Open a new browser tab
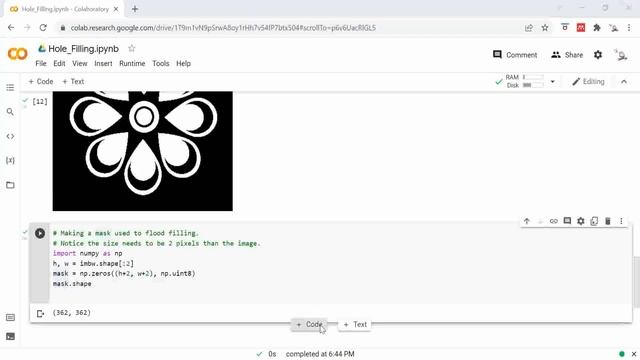The image size is (640, 360). 135,9
